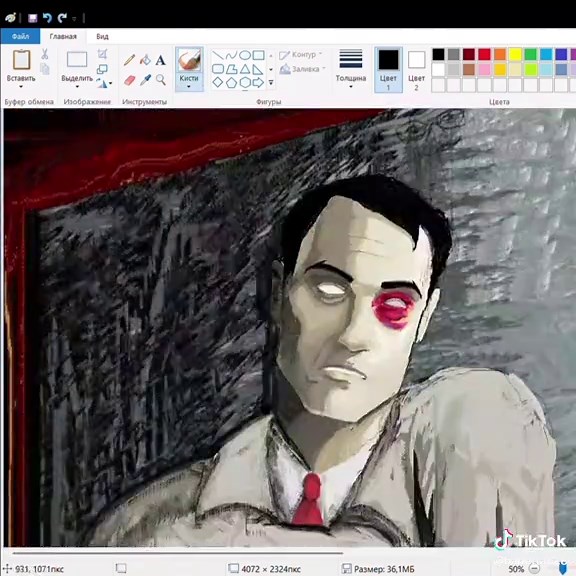
Task: Open the Rotate dropdown in Изображение group
Action: (x=104, y=83)
